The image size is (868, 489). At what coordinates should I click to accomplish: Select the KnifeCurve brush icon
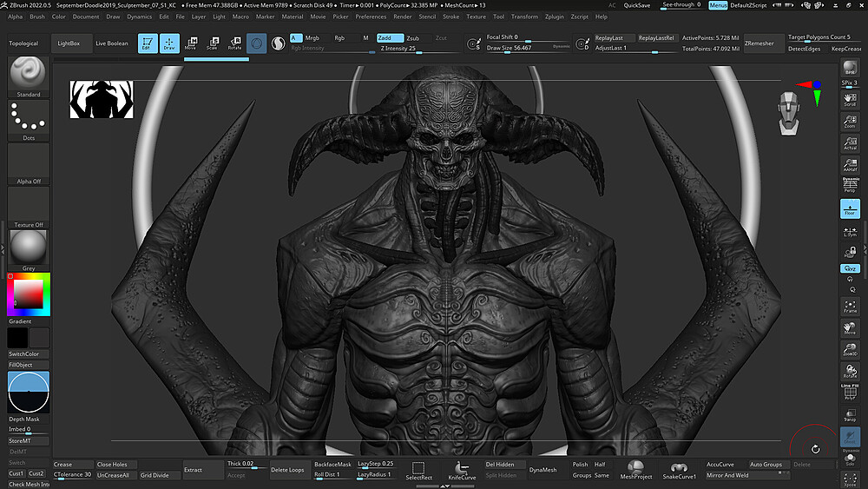[x=462, y=470]
